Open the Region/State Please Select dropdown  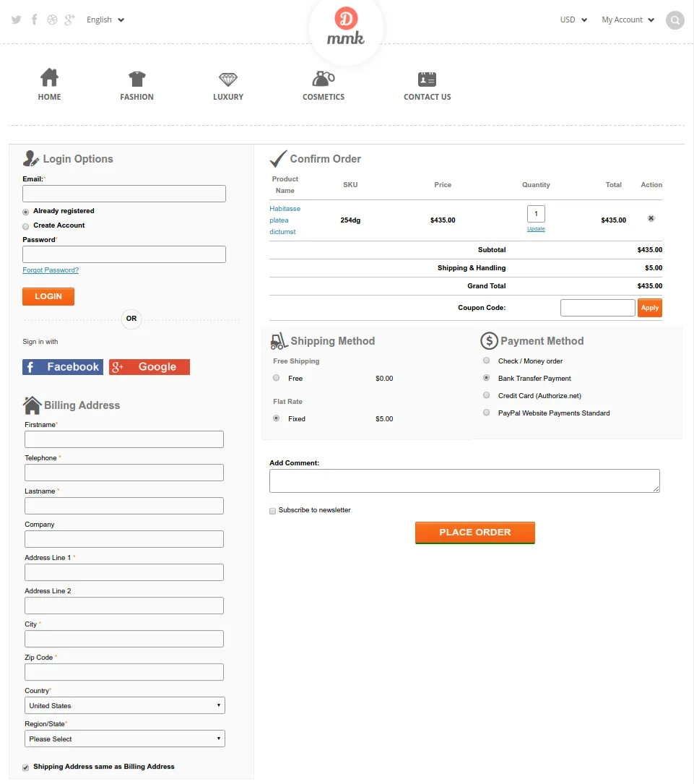[x=125, y=738]
